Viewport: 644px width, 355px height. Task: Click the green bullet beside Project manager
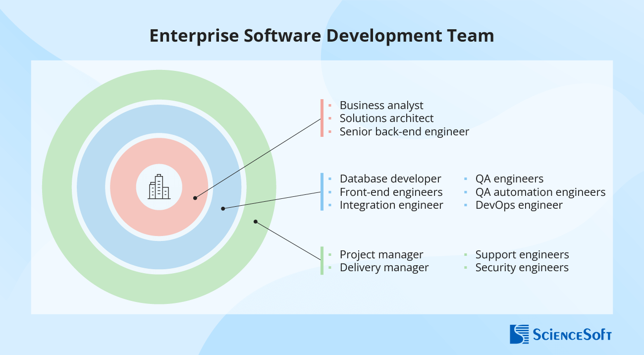tap(331, 254)
